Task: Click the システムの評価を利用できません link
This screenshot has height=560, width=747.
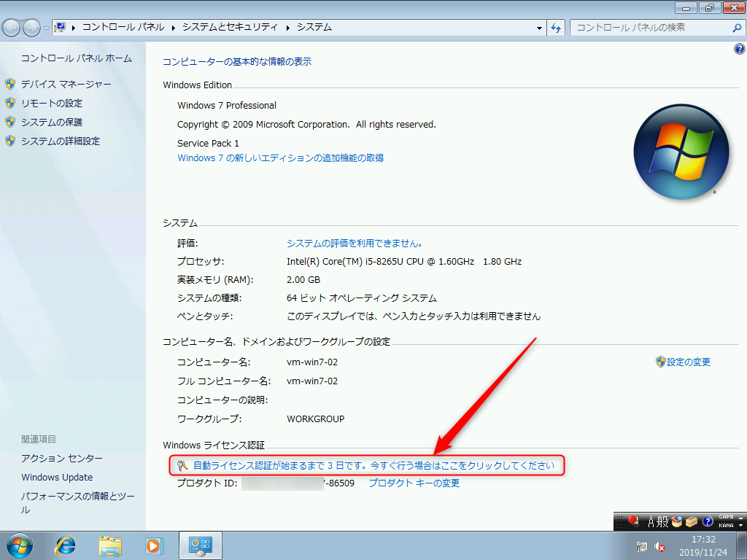Action: [355, 244]
